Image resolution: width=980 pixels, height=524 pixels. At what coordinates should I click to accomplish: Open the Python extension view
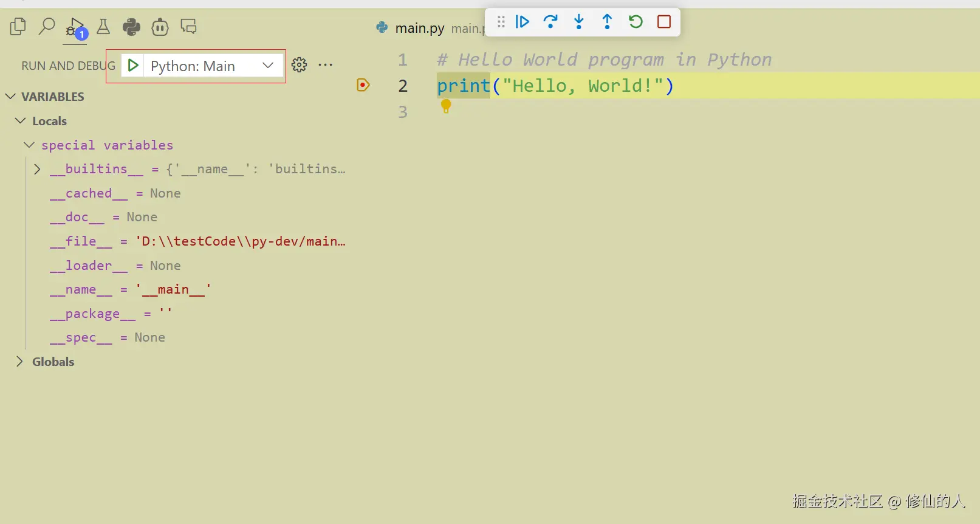coord(131,27)
